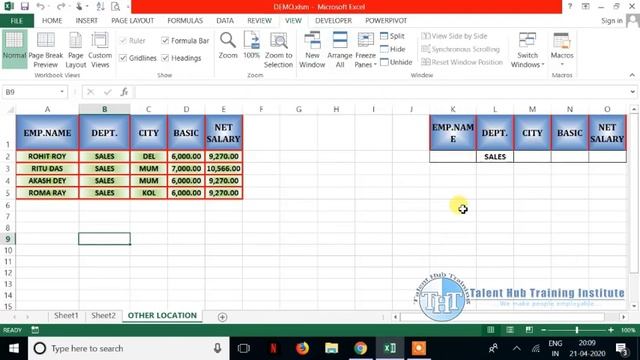
Task: Switch to Page Layout view
Action: 76,49
